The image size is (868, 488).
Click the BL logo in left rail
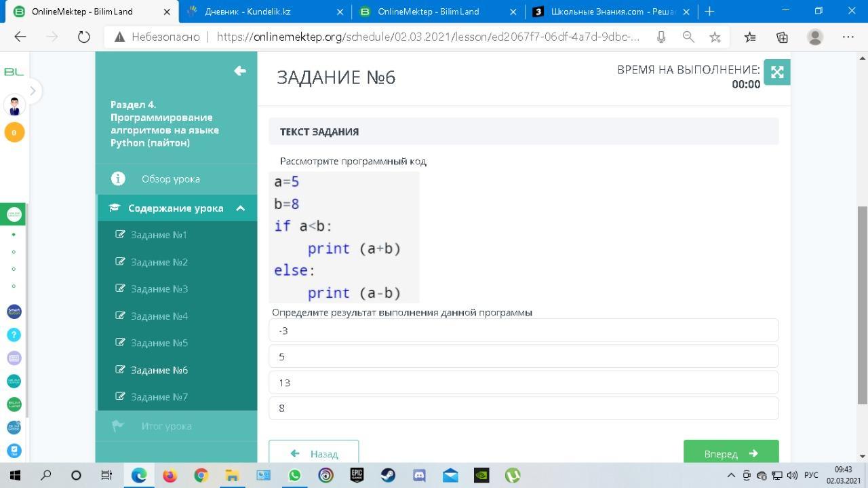14,71
